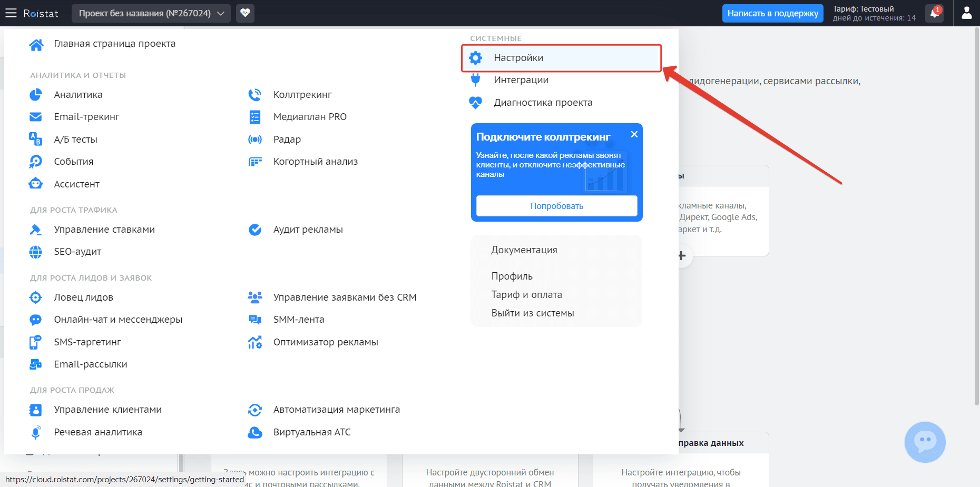Open the Аналитика section
Viewport: 980px width, 487px height.
(x=78, y=95)
